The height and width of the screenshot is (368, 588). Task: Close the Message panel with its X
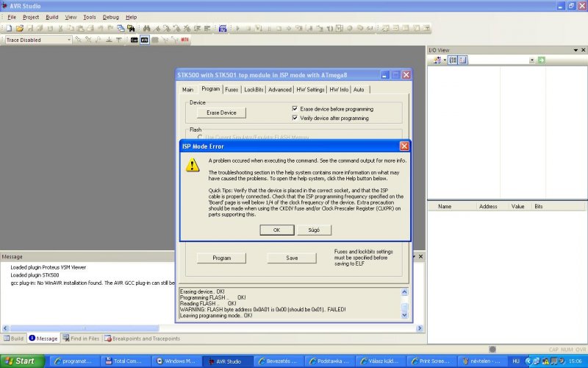click(x=420, y=256)
